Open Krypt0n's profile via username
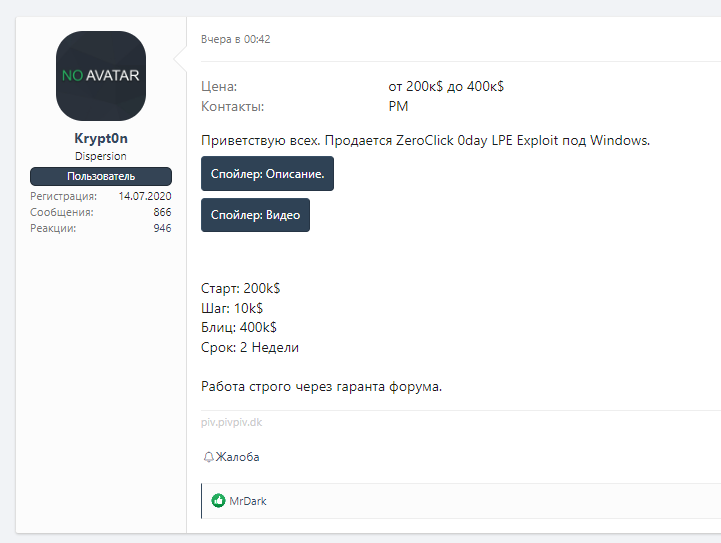The width and height of the screenshot is (721, 543). click(x=100, y=139)
